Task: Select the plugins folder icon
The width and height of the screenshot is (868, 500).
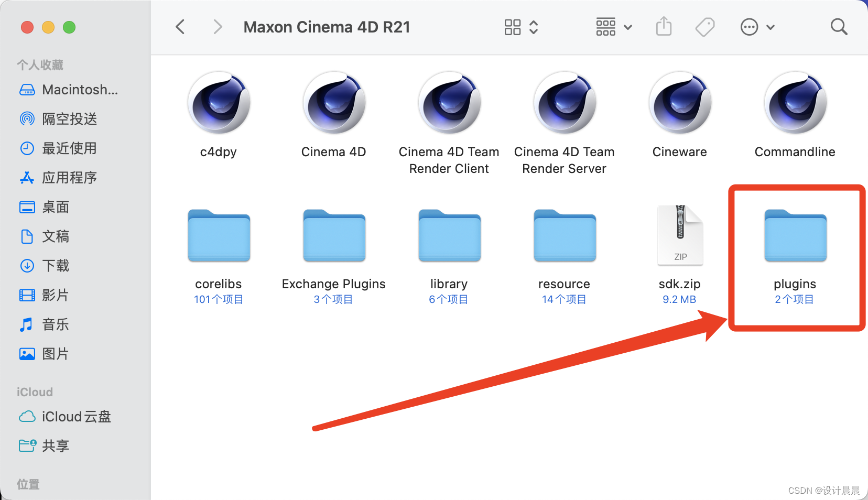Action: pyautogui.click(x=795, y=235)
